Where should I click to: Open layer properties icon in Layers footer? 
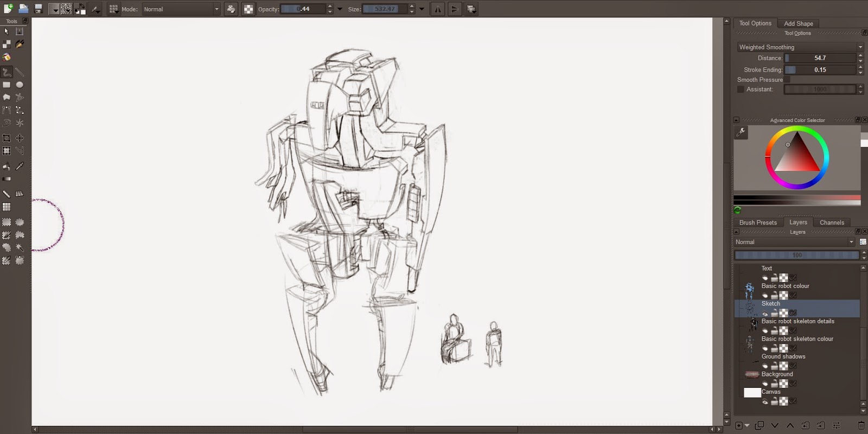[836, 425]
